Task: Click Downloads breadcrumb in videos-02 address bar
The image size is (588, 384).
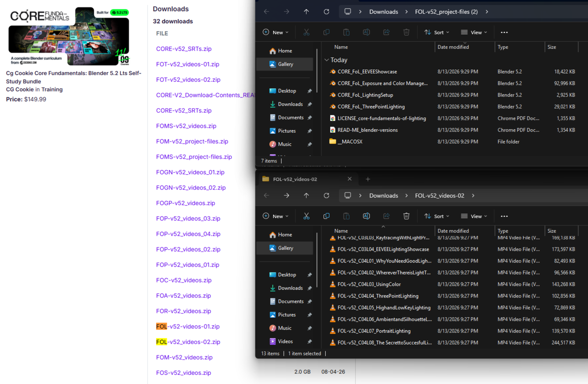Action: [384, 195]
